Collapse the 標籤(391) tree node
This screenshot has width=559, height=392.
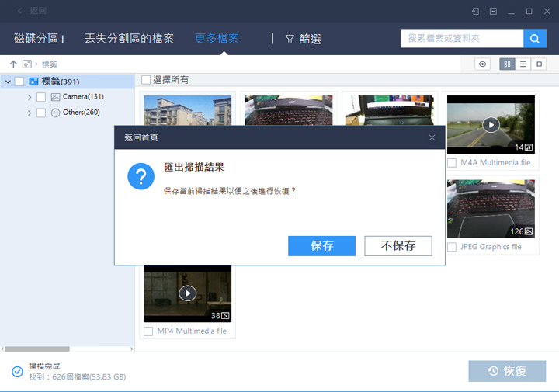7,82
